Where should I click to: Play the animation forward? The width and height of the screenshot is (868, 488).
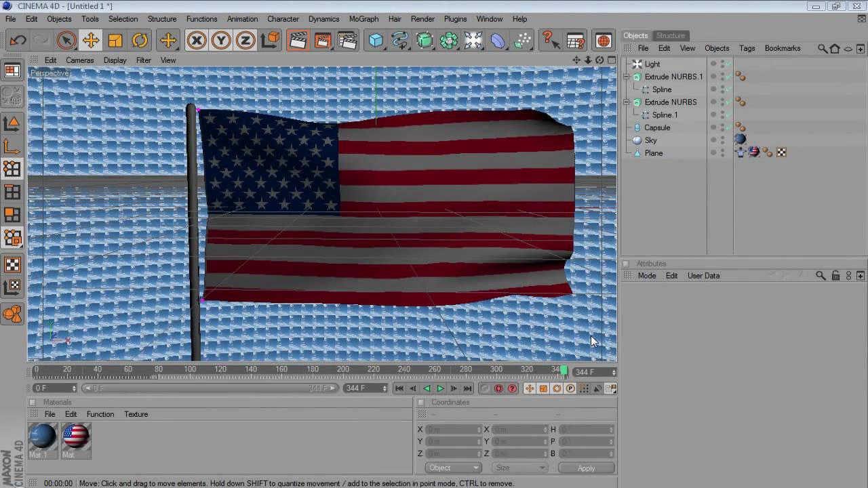(441, 388)
